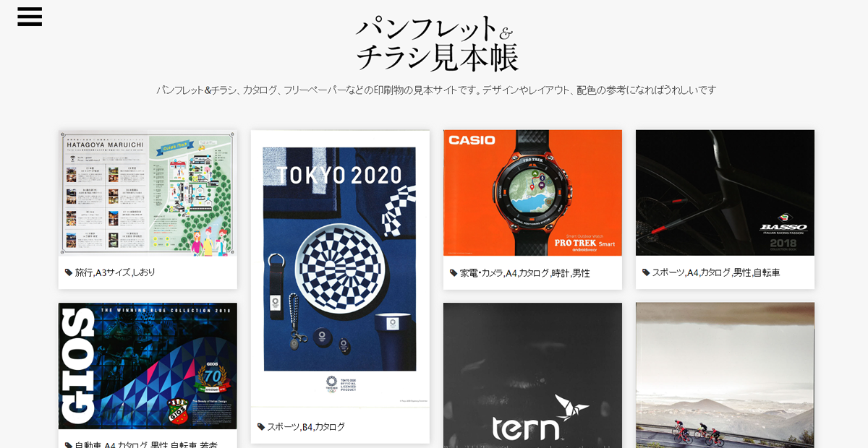Open the CASIO PRO TREK watch thumbnail

pos(532,193)
